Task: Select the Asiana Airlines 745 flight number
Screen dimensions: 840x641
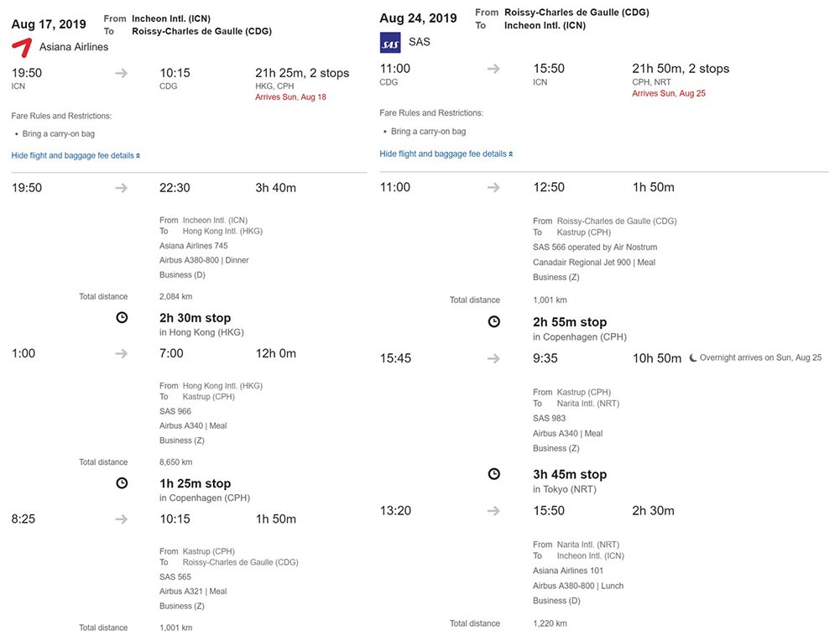Action: 193,246
